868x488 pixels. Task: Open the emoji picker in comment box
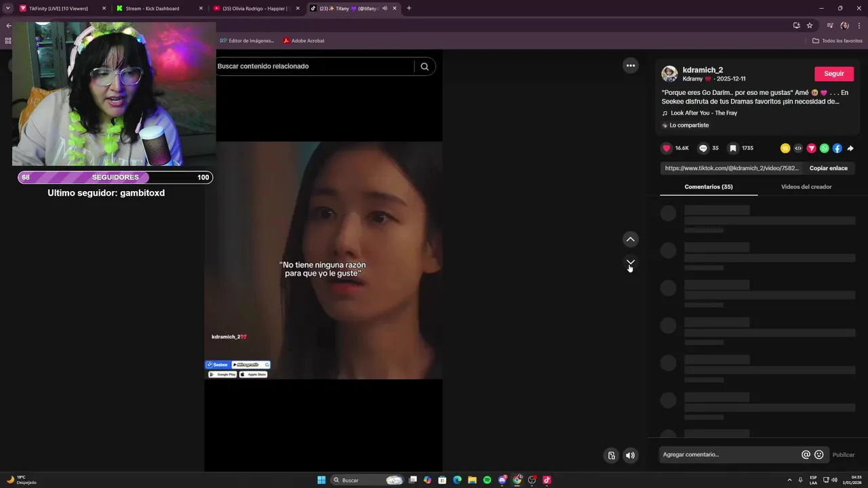point(819,455)
